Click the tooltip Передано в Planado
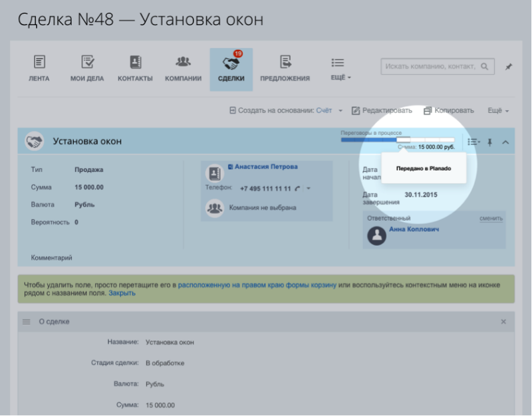The image size is (532, 416). (x=424, y=168)
